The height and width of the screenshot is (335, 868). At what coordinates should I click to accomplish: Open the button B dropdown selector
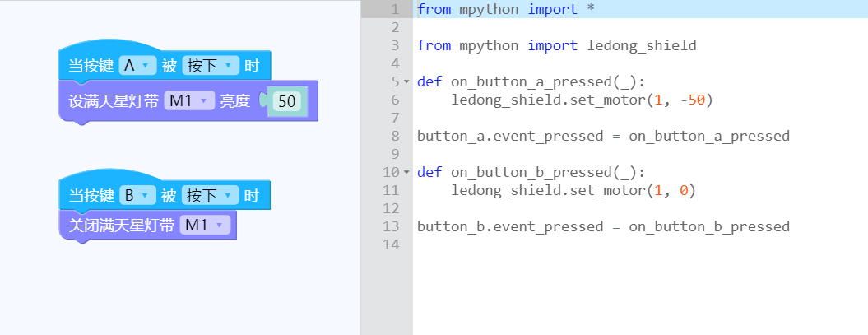(x=138, y=195)
